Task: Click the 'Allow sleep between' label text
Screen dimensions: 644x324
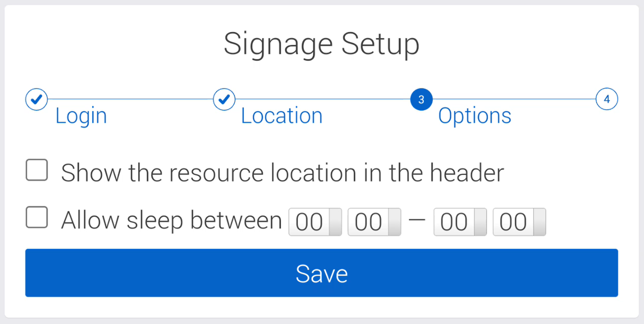Action: click(171, 221)
